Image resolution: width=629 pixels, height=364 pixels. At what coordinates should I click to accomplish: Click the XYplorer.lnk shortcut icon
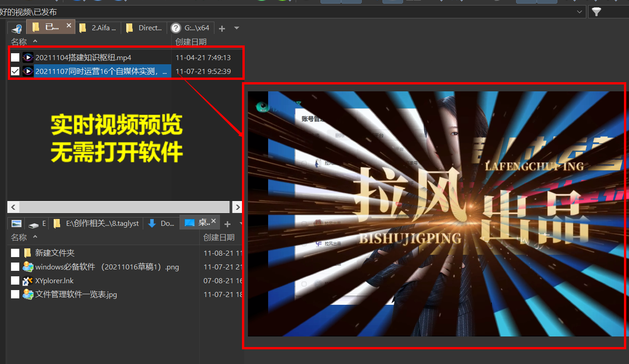[x=28, y=280]
